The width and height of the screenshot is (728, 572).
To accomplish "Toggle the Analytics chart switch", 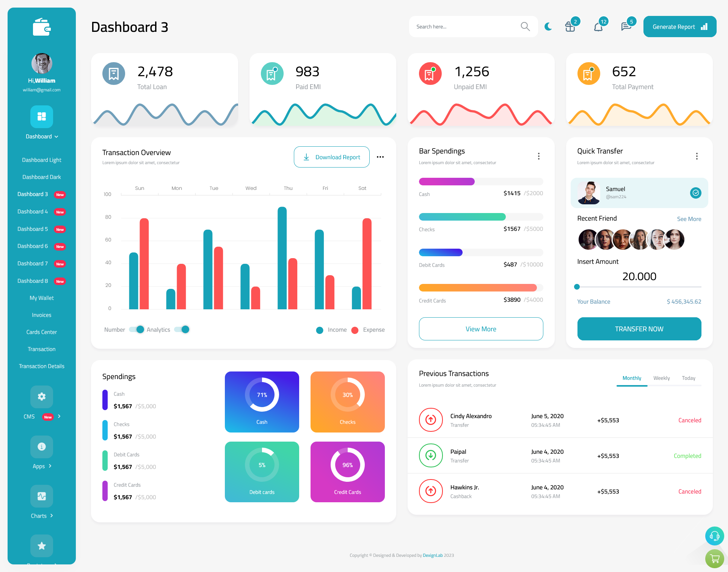I will (184, 329).
